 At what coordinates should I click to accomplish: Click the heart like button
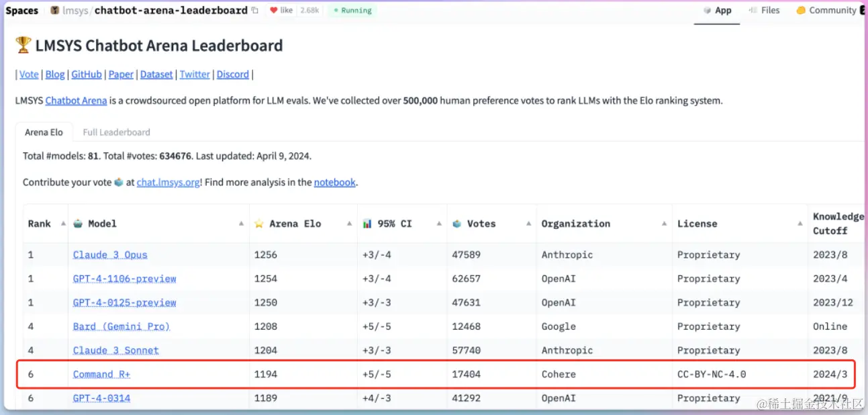pos(281,11)
